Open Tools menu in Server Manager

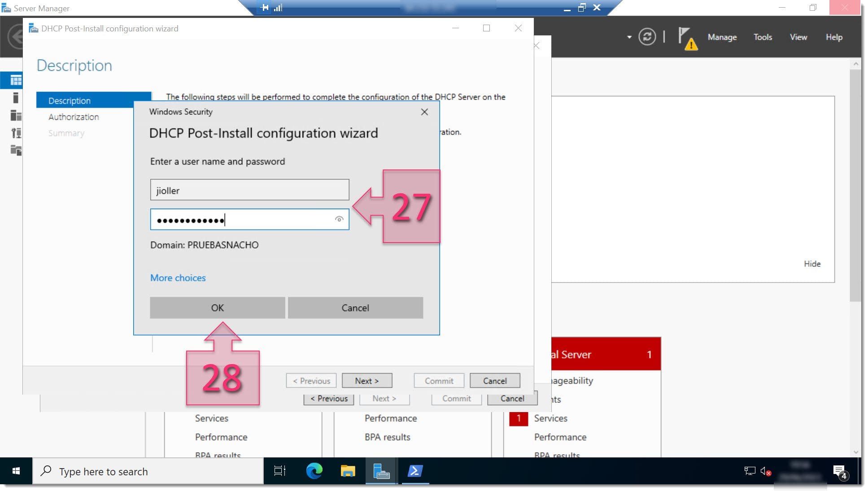[x=763, y=37]
